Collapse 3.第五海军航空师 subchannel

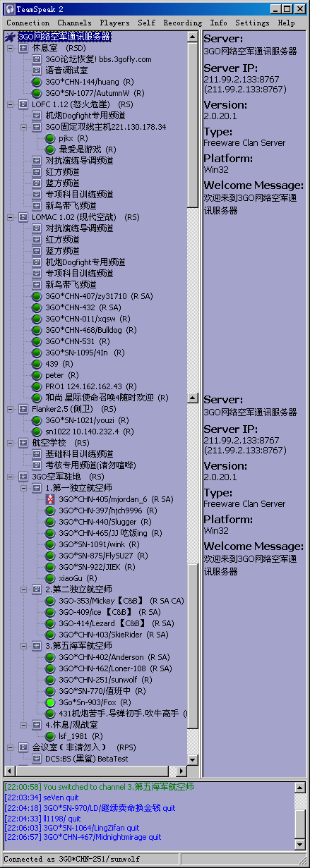(23, 646)
